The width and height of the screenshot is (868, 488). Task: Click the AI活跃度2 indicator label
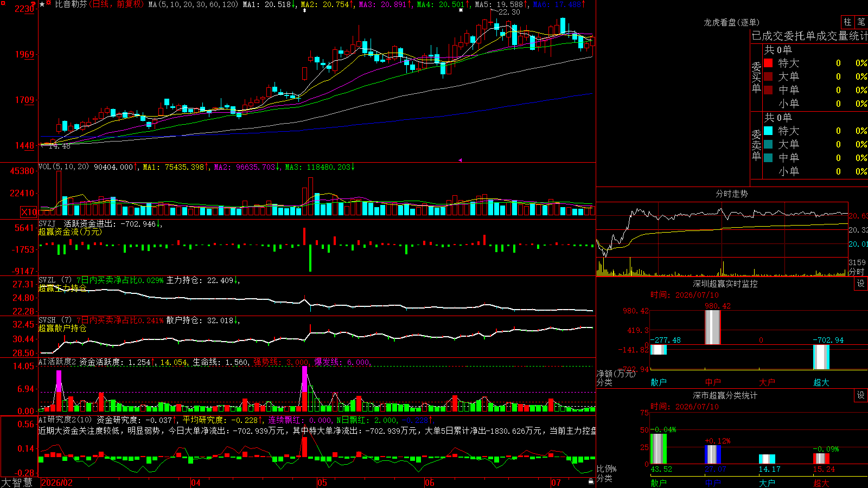[58, 362]
